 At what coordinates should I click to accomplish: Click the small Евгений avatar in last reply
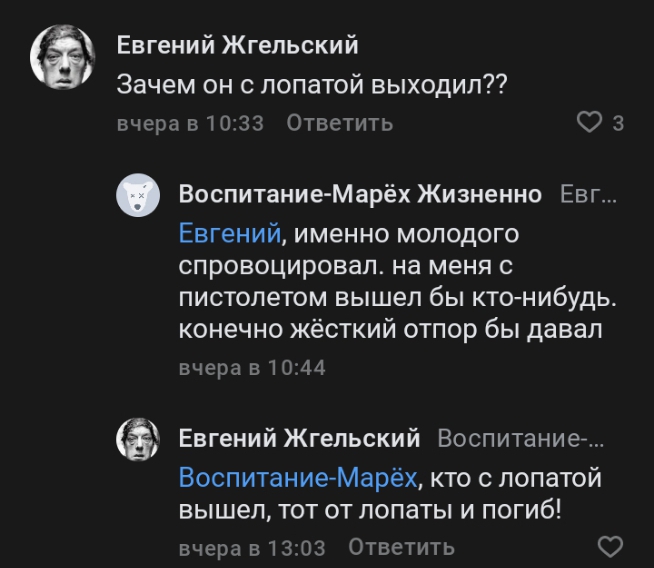139,439
